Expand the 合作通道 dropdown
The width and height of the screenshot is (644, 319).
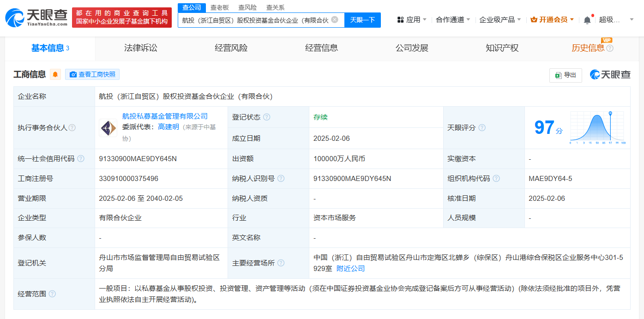tap(450, 19)
